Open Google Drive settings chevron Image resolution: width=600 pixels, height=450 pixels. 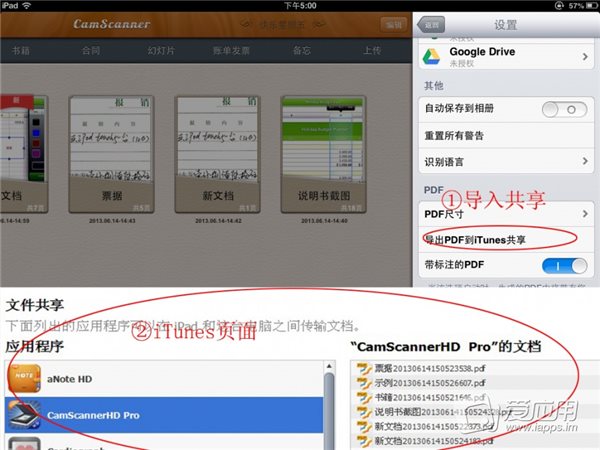[x=585, y=57]
